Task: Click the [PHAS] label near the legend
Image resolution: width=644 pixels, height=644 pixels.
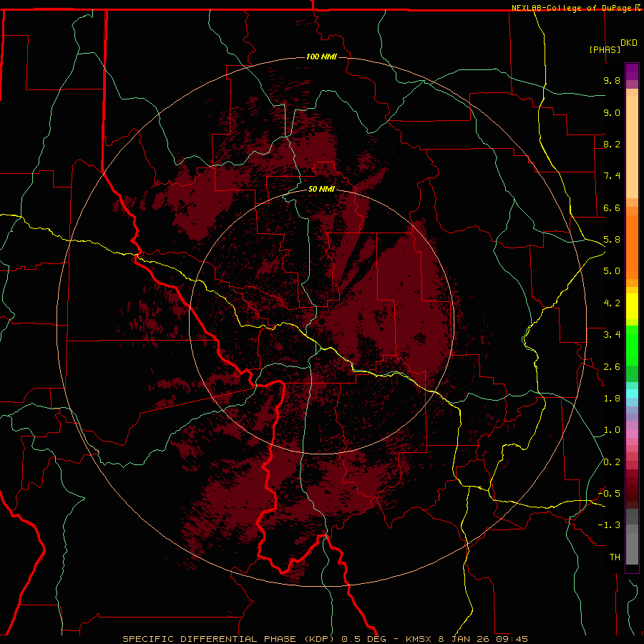Action: (605, 49)
